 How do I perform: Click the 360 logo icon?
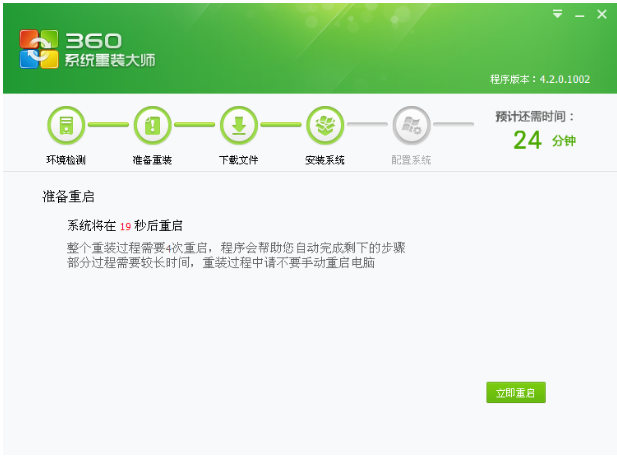click(x=40, y=49)
